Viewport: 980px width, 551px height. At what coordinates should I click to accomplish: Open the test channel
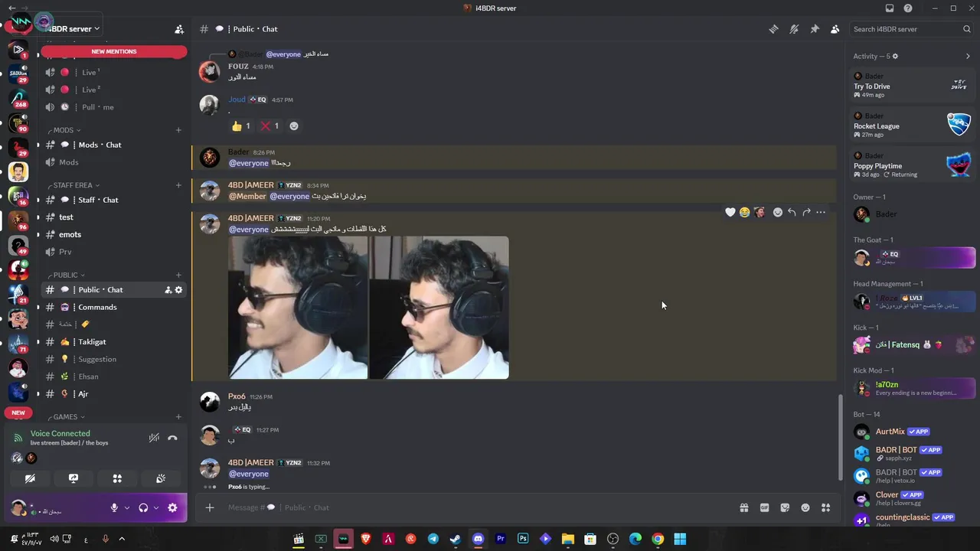click(113, 217)
